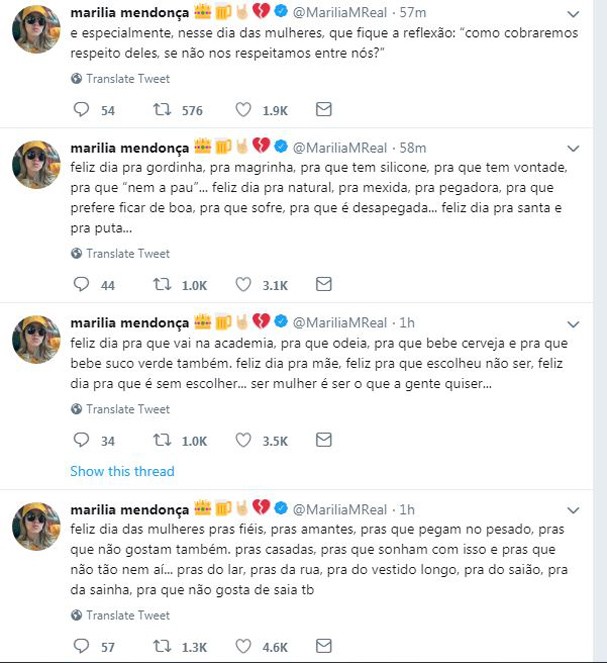The image size is (607, 663).
Task: Open the options chevron on the 57m tweet
Action: pyautogui.click(x=573, y=14)
